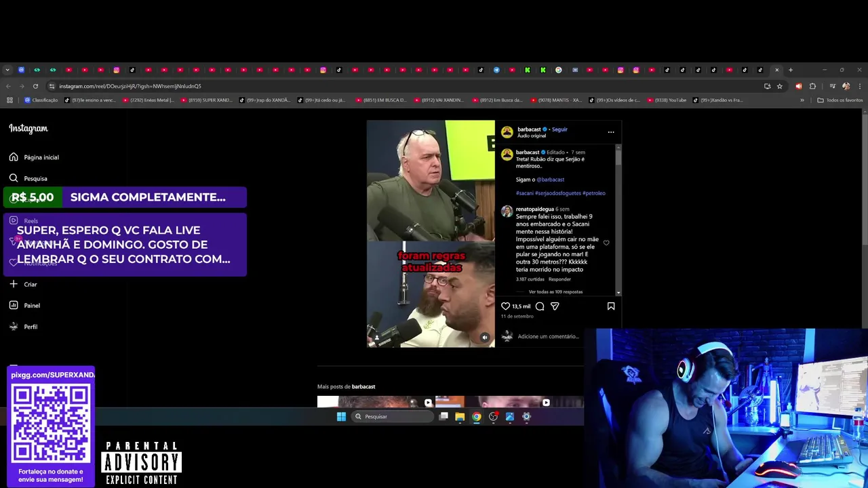Image resolution: width=868 pixels, height=488 pixels.
Task: Open the Windows Start menu
Action: pos(341,417)
